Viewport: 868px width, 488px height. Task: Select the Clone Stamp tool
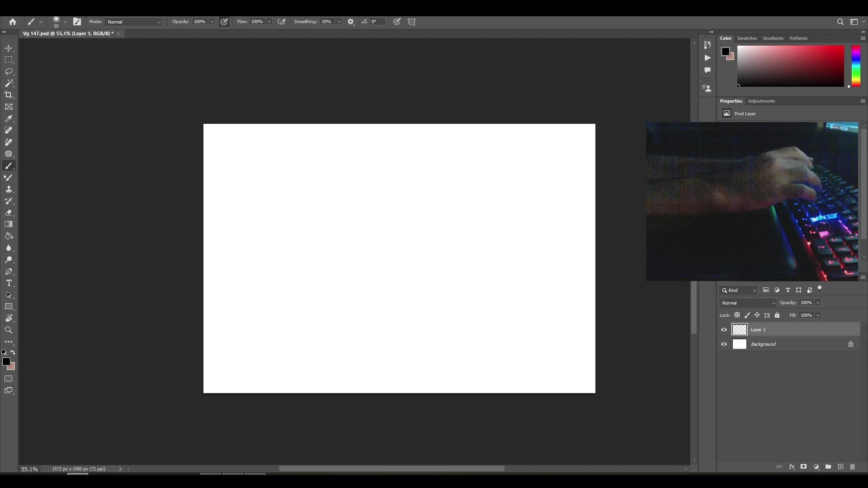9,189
